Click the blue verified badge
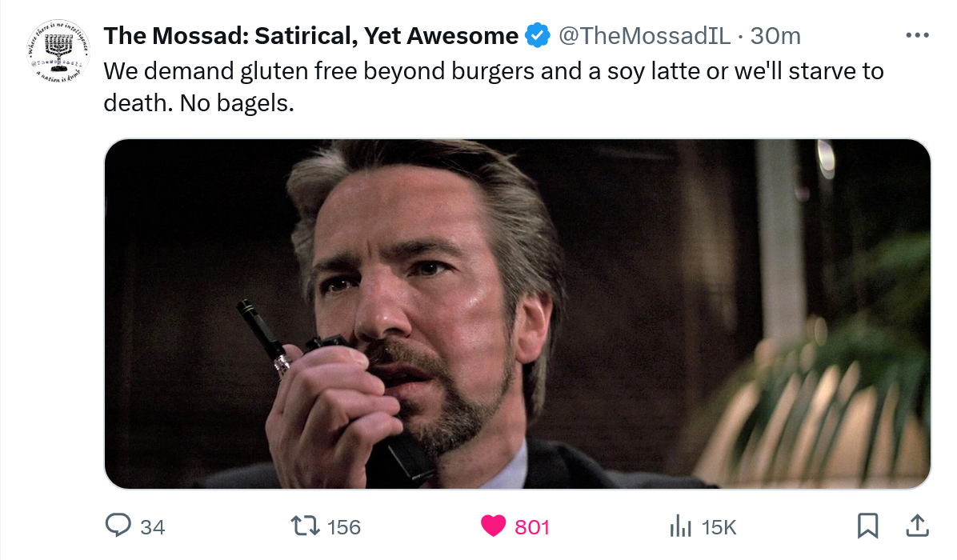This screenshot has height=560, width=957. [x=537, y=36]
